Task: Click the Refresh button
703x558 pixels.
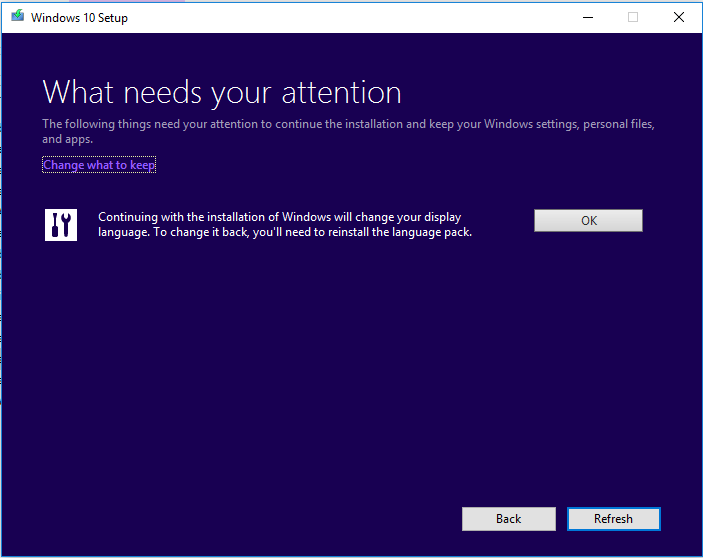Action: coord(613,519)
